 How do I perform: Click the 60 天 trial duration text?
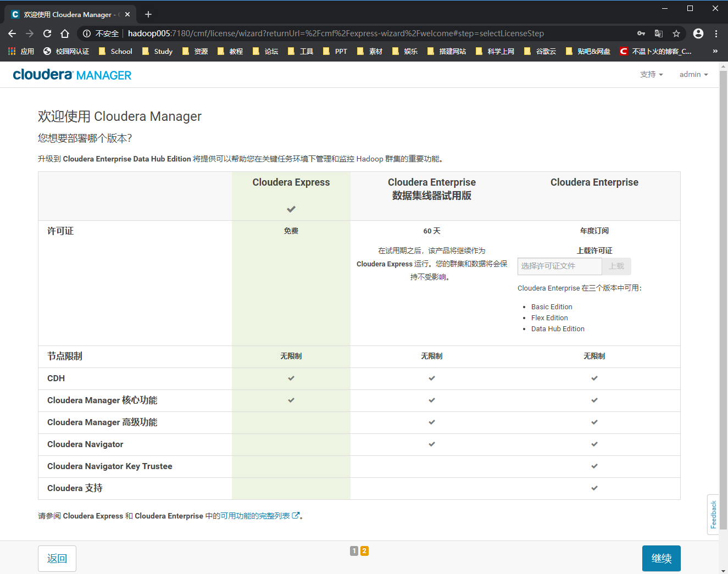coord(432,231)
